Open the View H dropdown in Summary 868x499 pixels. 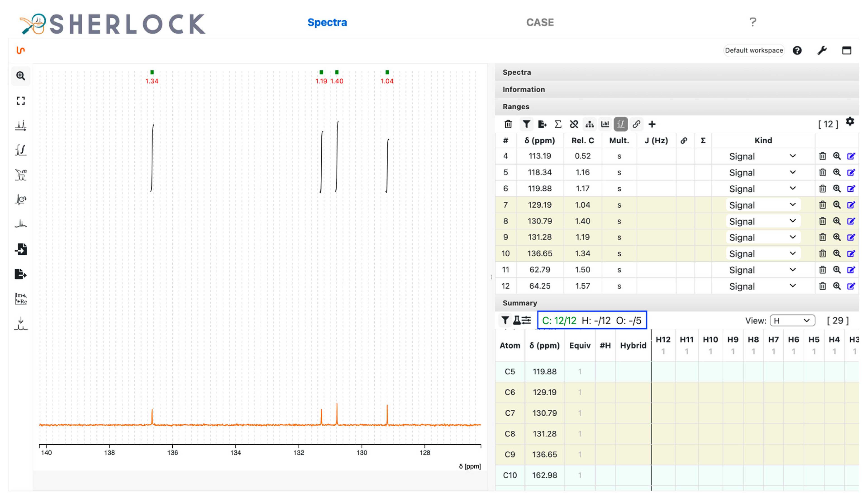point(792,320)
